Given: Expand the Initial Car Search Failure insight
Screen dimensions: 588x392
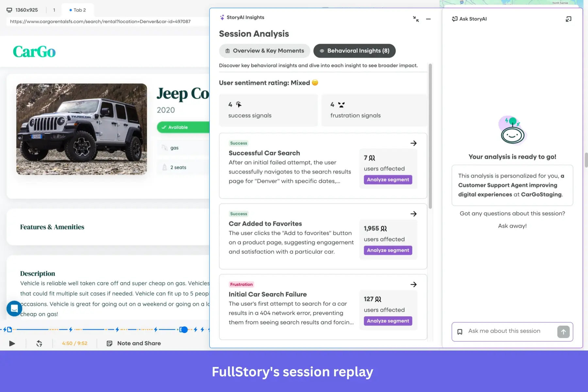Looking at the screenshot, I should pyautogui.click(x=413, y=284).
